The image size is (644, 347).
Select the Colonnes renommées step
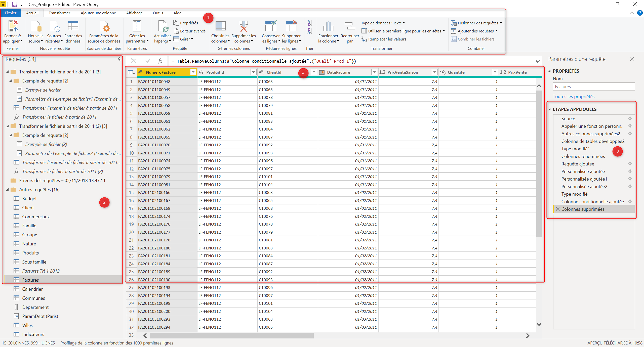583,156
